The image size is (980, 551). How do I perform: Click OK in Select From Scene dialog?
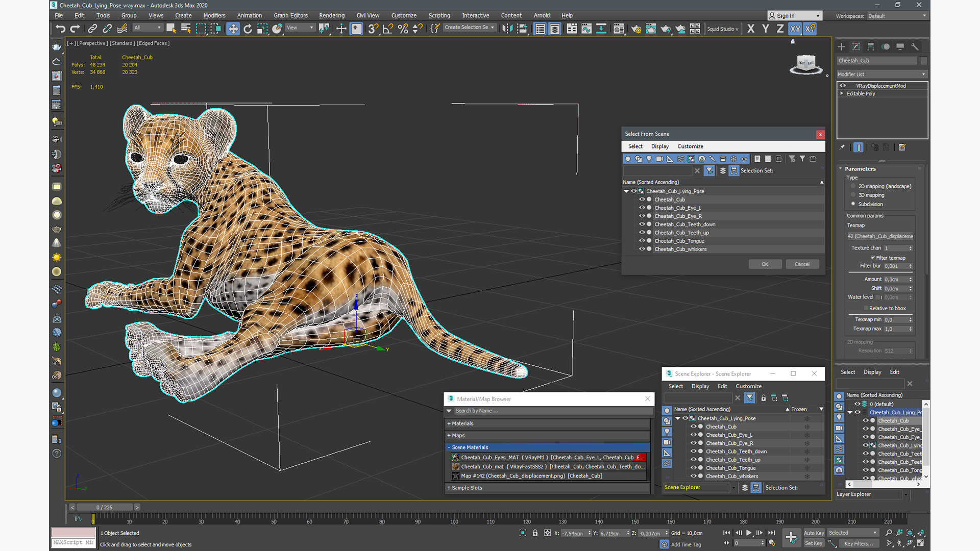(x=765, y=264)
